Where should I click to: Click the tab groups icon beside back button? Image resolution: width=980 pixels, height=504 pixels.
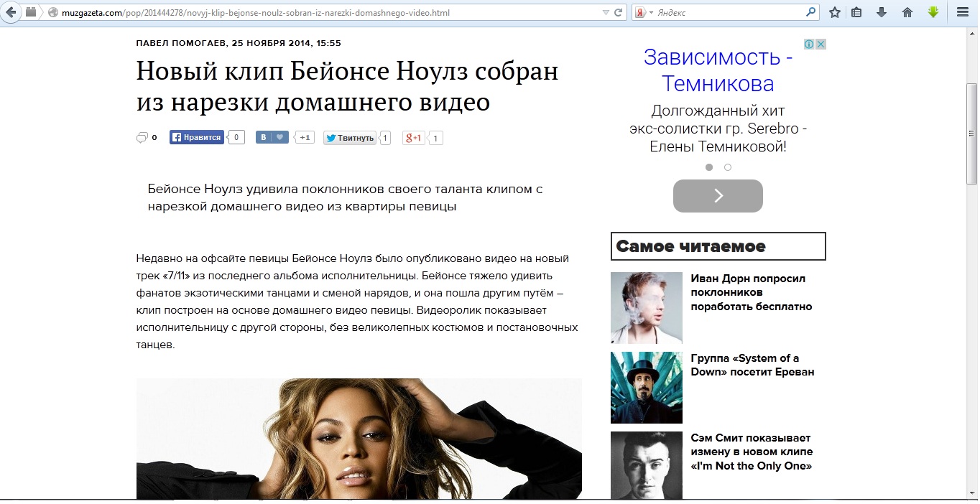pyautogui.click(x=30, y=12)
